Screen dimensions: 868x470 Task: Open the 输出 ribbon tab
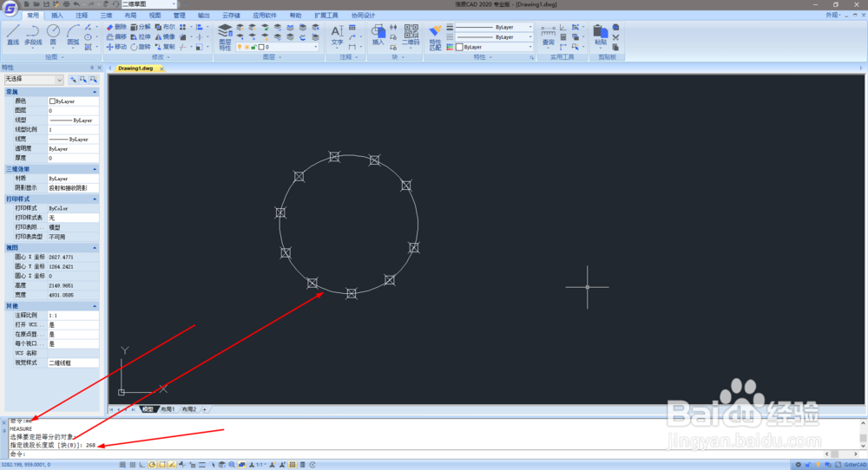coord(204,16)
